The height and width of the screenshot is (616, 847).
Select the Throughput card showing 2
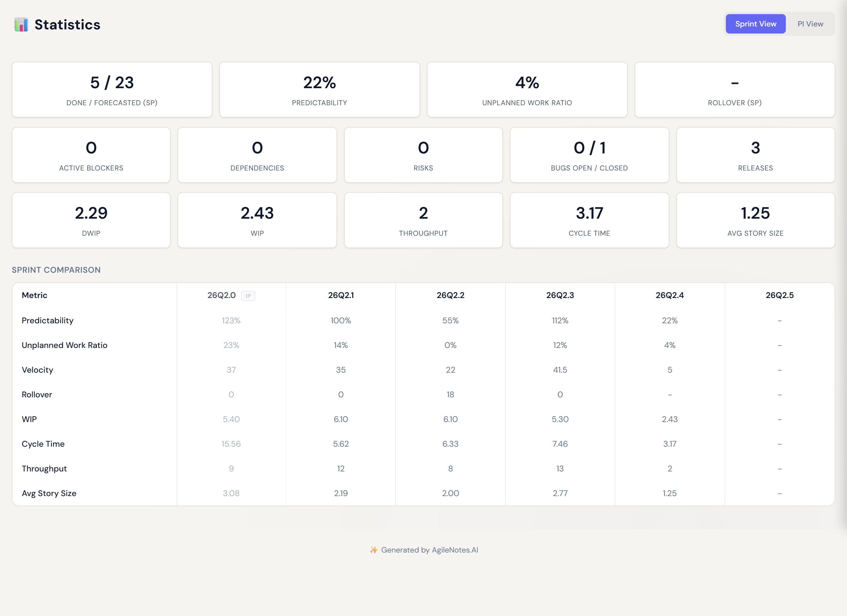click(423, 220)
